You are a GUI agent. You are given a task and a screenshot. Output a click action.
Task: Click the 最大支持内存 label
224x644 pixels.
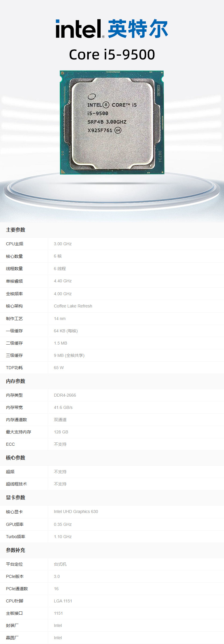19,432
